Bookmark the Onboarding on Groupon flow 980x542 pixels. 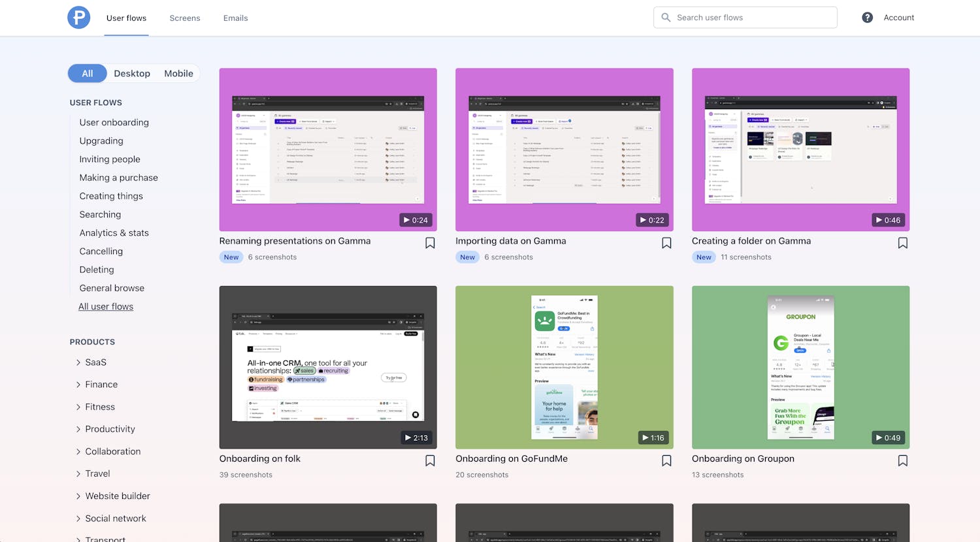pos(902,460)
